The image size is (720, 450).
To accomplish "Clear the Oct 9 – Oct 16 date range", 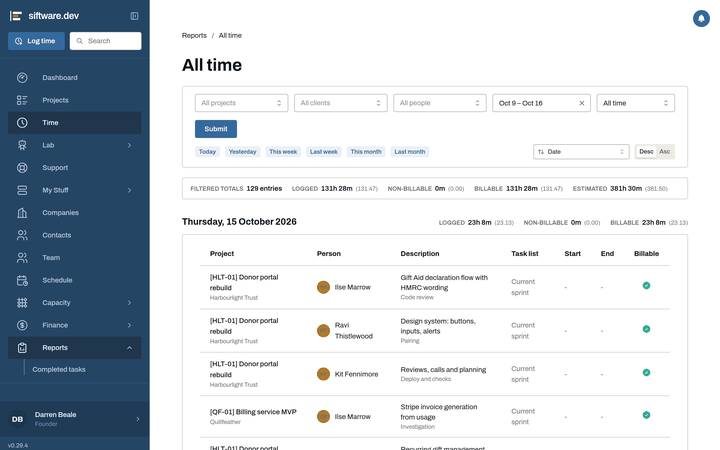I will tap(581, 103).
